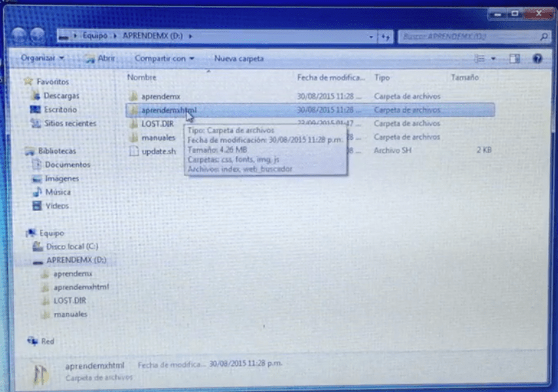This screenshot has width=558, height=392.
Task: Sort by Fecha de modificación column header
Action: pos(330,77)
